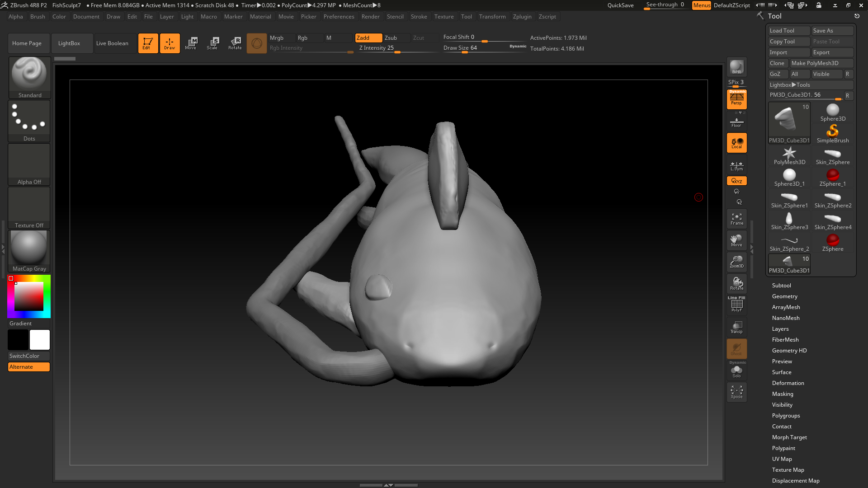Open the Brush menu

pyautogui.click(x=38, y=17)
